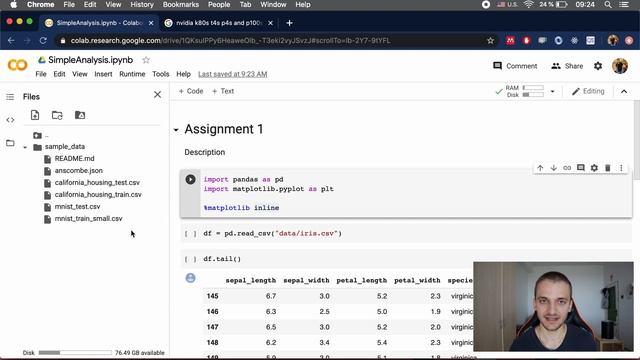Open the Colab Help menu

tap(183, 74)
